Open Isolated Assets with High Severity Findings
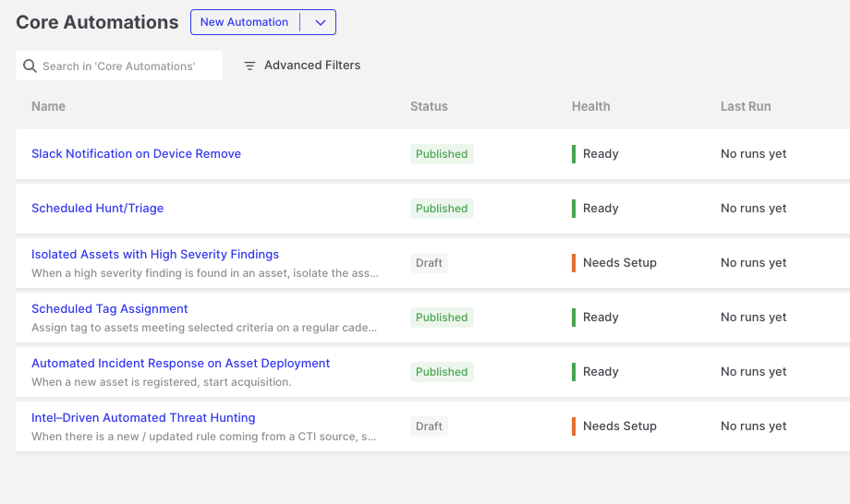Screen dimensions: 850x504 155,255
